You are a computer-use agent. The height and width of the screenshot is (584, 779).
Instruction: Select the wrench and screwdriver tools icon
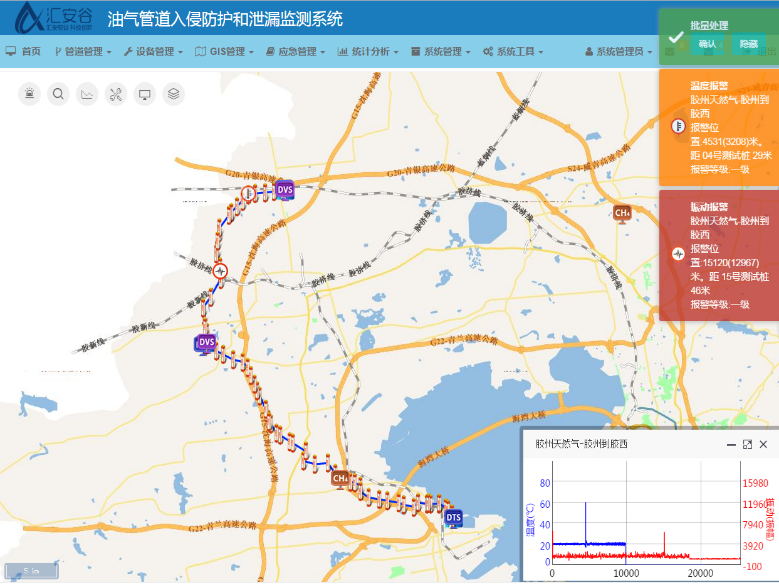point(116,94)
